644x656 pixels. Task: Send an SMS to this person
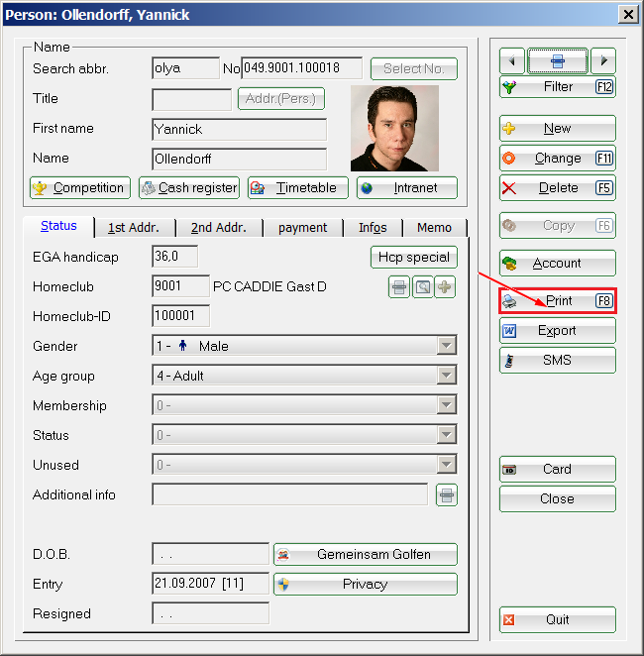[x=558, y=361]
